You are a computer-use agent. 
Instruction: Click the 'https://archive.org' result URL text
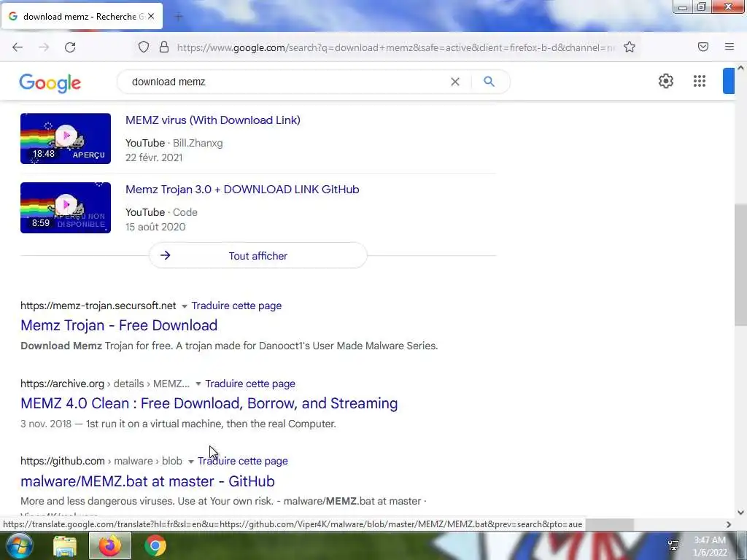(63, 384)
